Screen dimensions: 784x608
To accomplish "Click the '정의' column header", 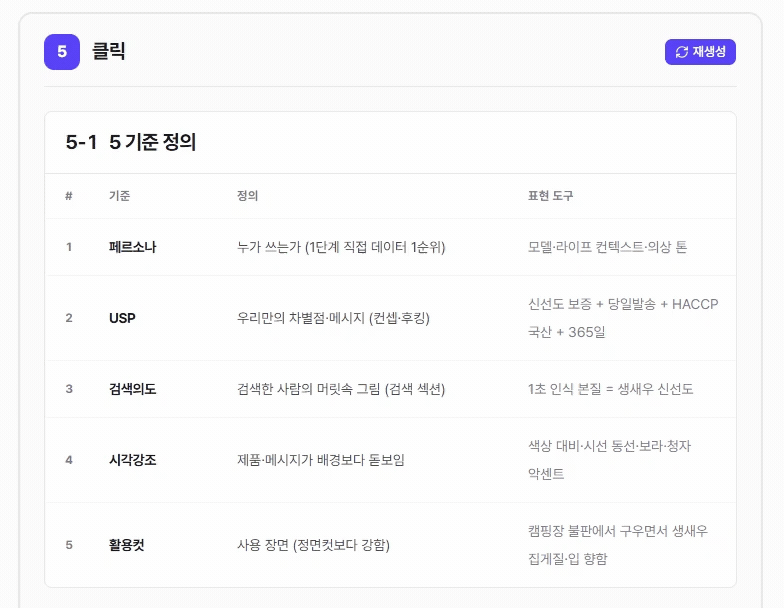I will tap(248, 196).
